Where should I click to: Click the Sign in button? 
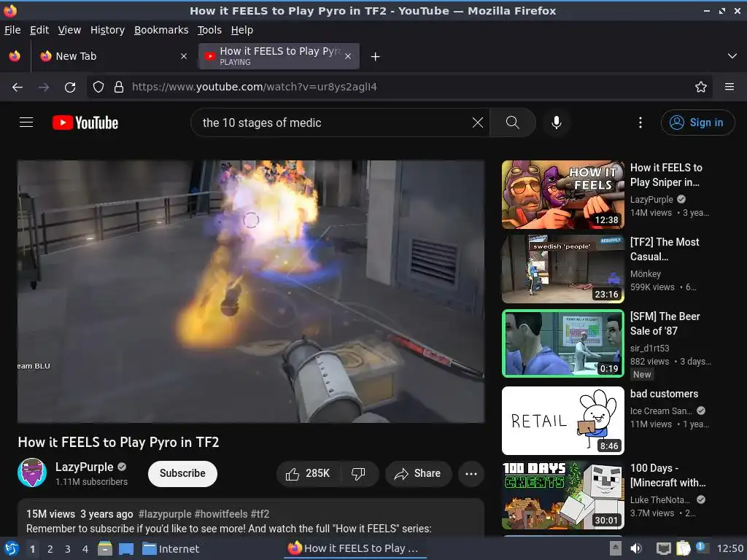697,122
